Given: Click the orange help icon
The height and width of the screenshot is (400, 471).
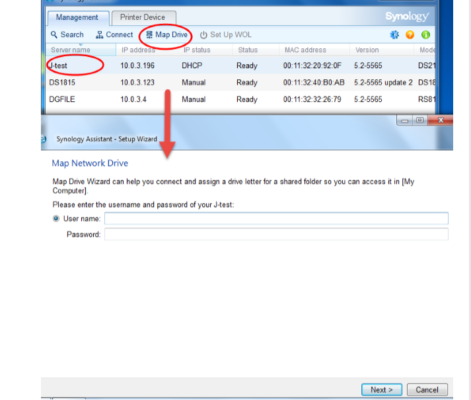Looking at the screenshot, I should pos(410,35).
